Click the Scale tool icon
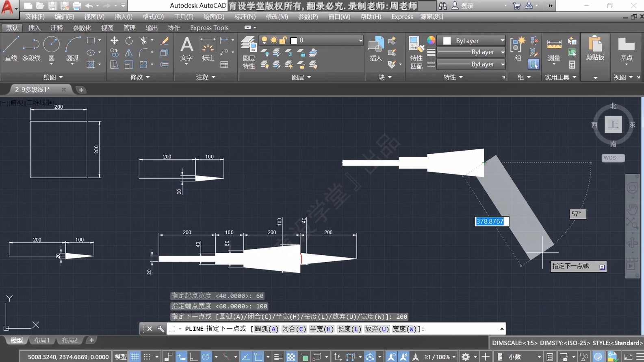This screenshot has width=644, height=362. point(129,65)
